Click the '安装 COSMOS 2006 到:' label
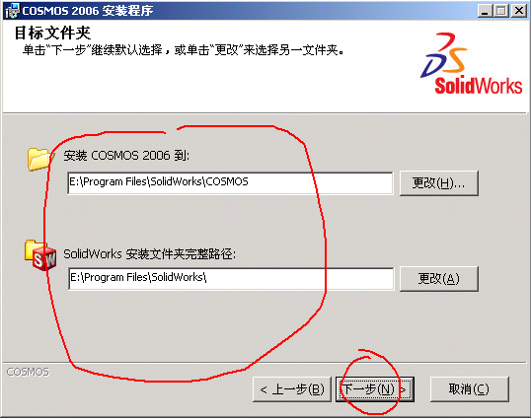This screenshot has height=420, width=531. coord(126,156)
